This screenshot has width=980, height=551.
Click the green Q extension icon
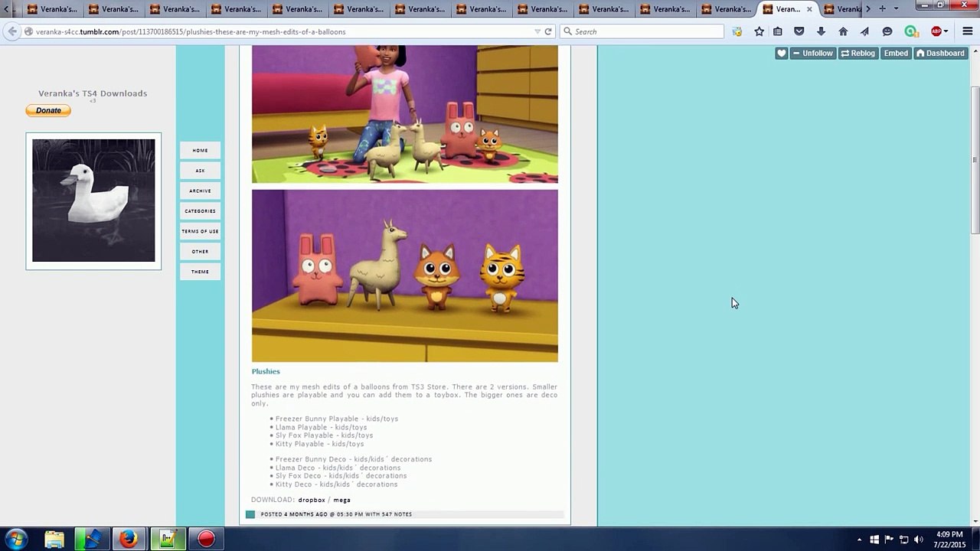(x=910, y=31)
